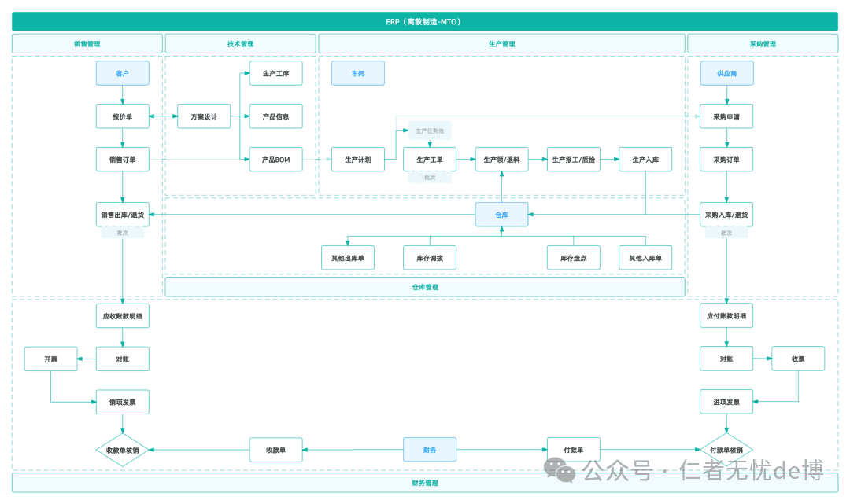This screenshot has height=504, width=850.
Task: Select the 库存盘点 node
Action: pos(574,258)
